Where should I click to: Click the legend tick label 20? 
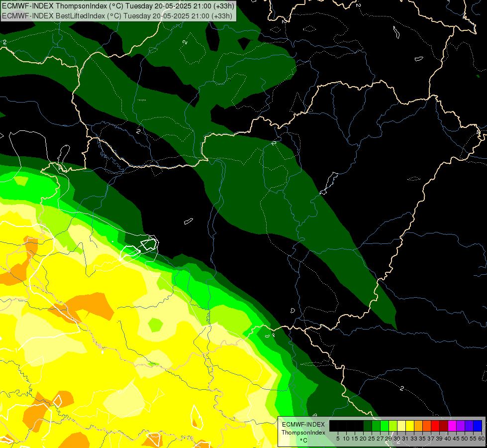coord(363,439)
